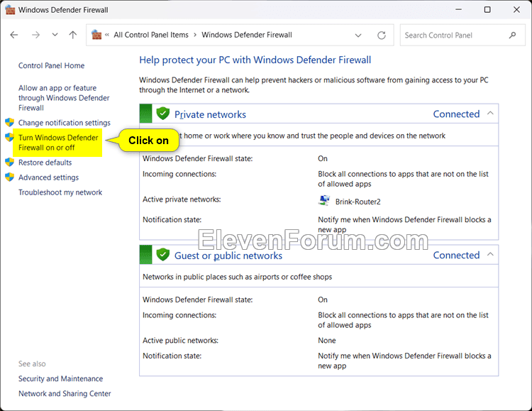The width and height of the screenshot is (532, 411).
Task: Open Allow an app or feature link
Action: [64, 98]
